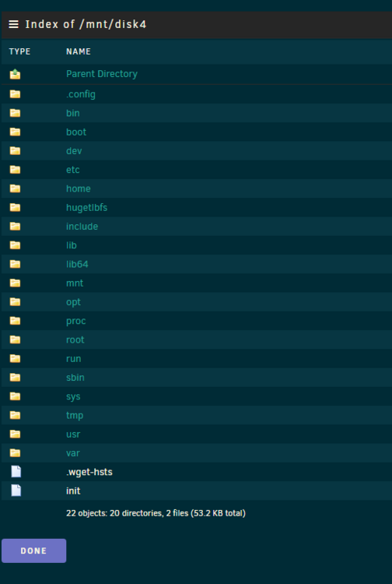Viewport: 392px width, 584px height.
Task: Open the var directory link
Action: [73, 453]
